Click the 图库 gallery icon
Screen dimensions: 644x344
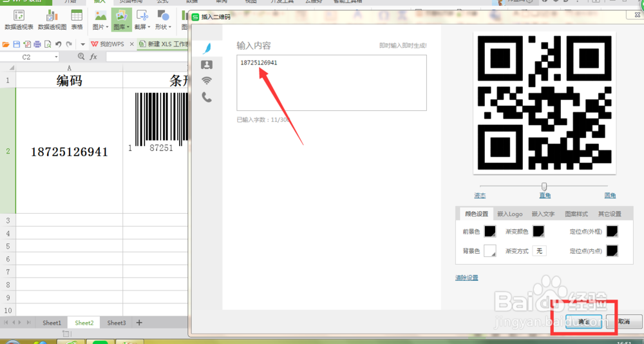[x=121, y=16]
